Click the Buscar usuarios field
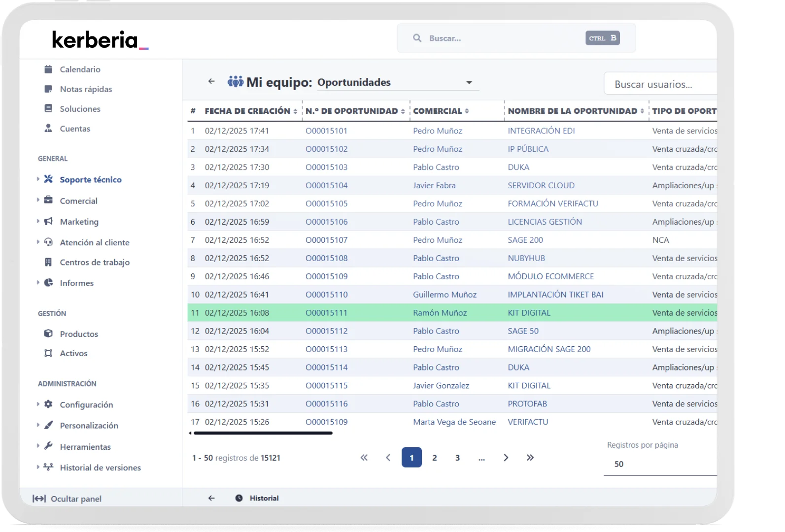Image resolution: width=785 pixels, height=532 pixels. (x=660, y=84)
